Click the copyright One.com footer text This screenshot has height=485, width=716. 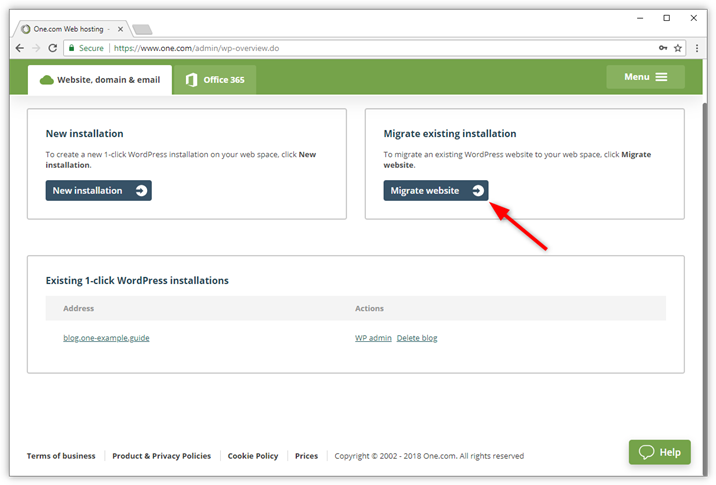429,456
